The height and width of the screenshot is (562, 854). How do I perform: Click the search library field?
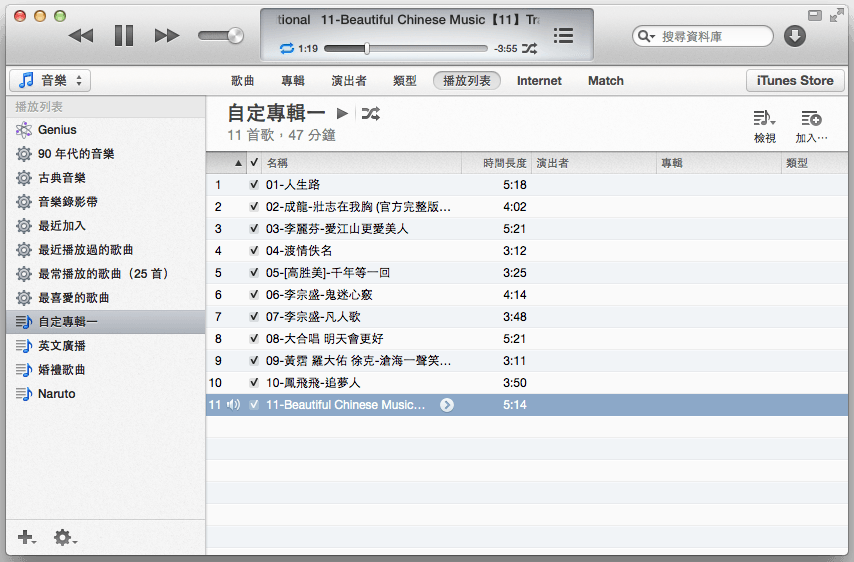pyautogui.click(x=703, y=36)
